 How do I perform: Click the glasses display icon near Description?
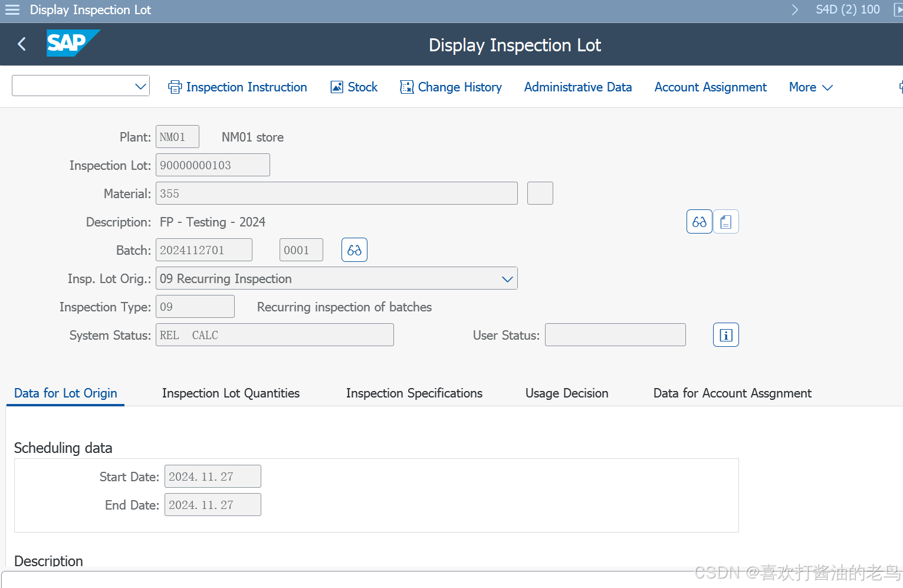tap(700, 222)
